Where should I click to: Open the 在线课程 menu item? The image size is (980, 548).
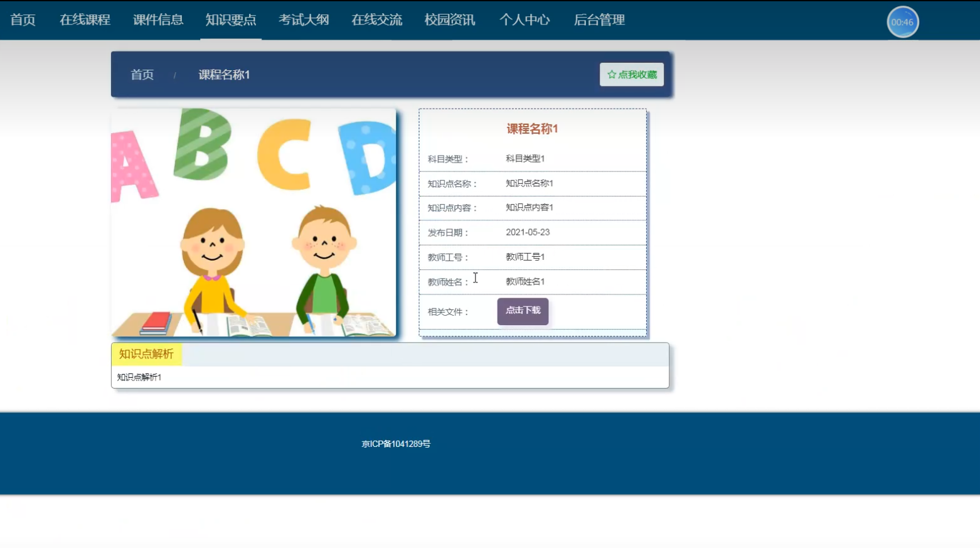tap(84, 19)
